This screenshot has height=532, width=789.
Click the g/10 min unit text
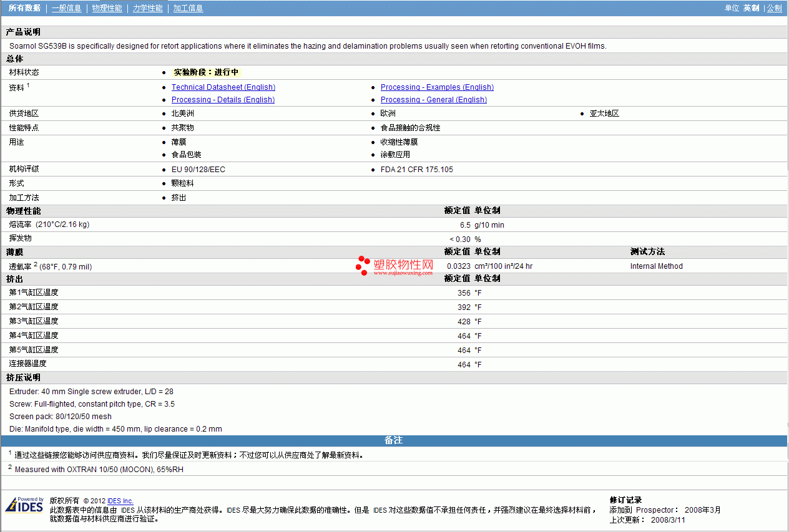pyautogui.click(x=489, y=225)
